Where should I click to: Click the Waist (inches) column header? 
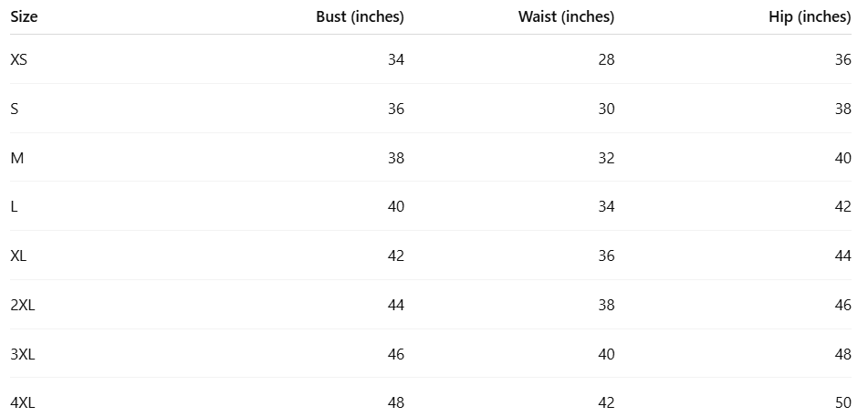pyautogui.click(x=566, y=16)
